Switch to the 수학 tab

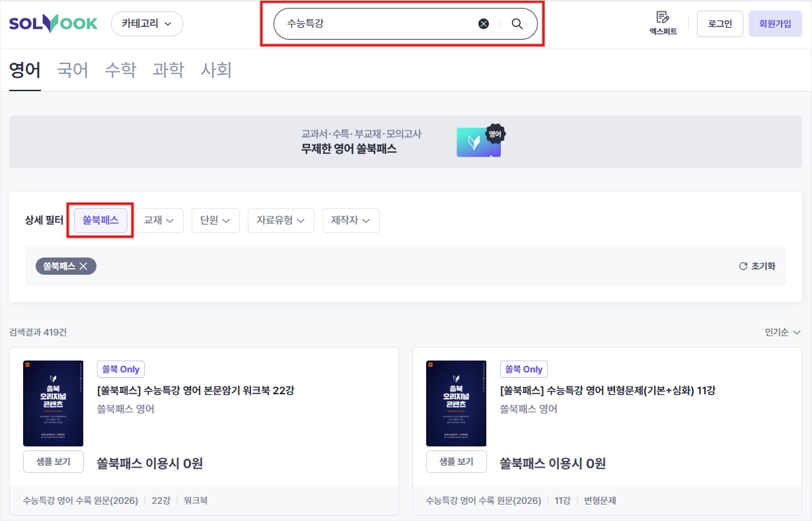click(x=120, y=70)
